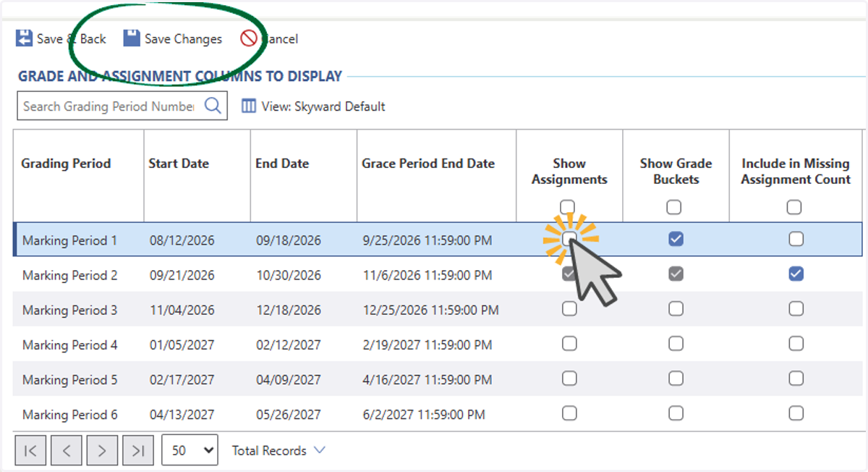Click the Save & Back button
This screenshot has width=868, height=472.
click(61, 38)
